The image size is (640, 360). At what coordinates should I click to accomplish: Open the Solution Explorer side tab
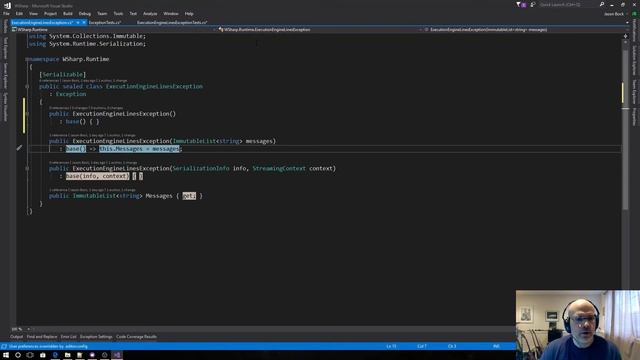634,60
